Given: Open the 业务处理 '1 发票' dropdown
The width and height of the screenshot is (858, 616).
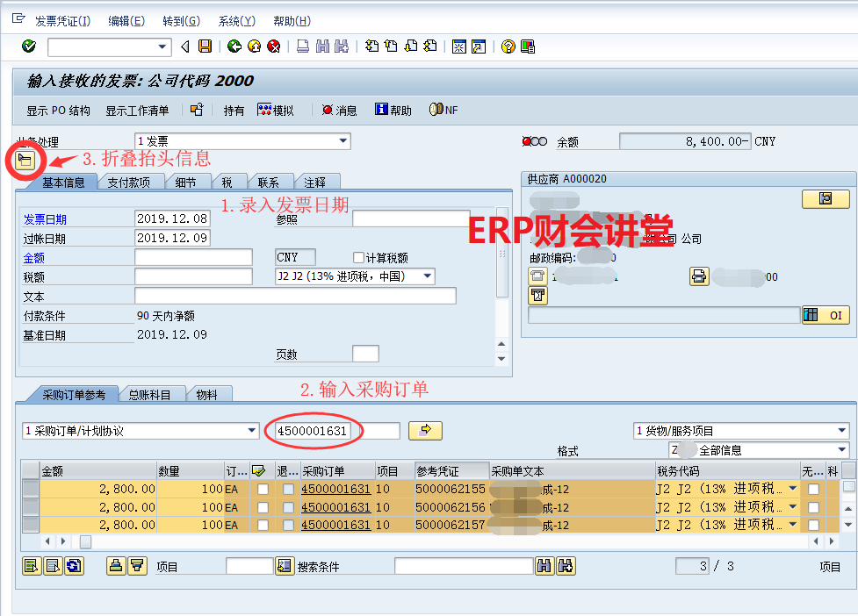Looking at the screenshot, I should [x=342, y=141].
